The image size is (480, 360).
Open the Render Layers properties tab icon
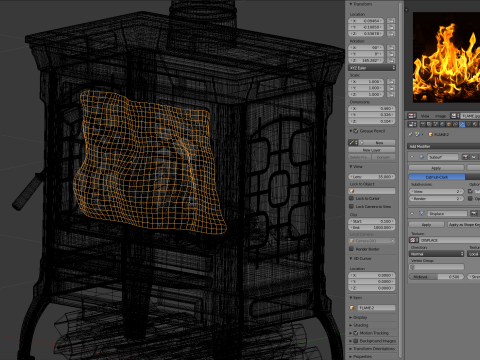(429, 124)
